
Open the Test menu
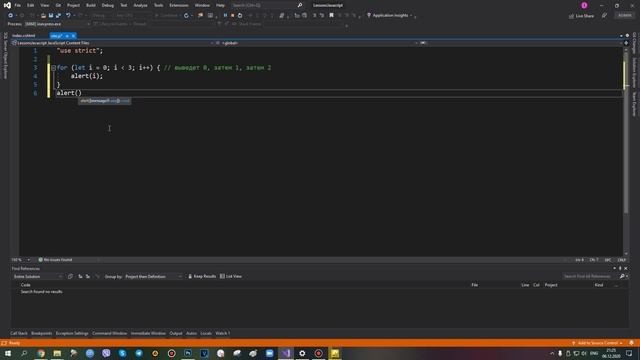click(124, 5)
